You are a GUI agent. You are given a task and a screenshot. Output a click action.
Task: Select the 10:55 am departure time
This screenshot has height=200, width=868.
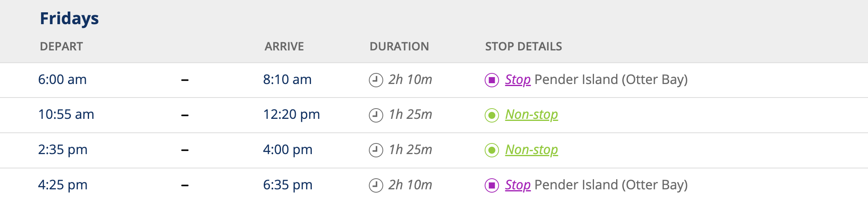coord(66,114)
